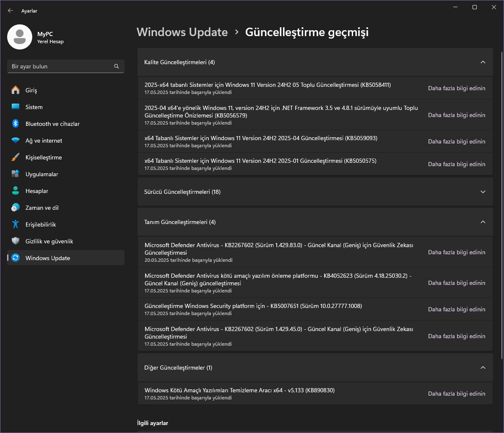Click the KB5059093 2025-04 update title
The width and height of the screenshot is (504, 433).
[261, 138]
